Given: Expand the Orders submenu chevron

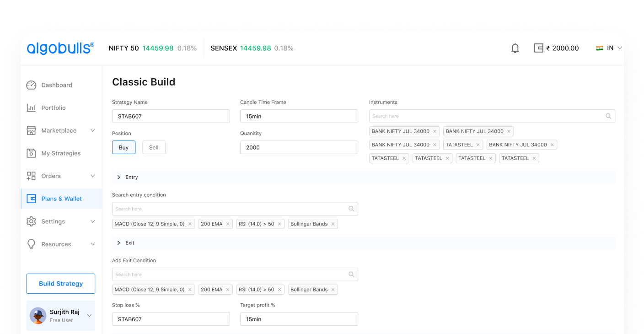Looking at the screenshot, I should point(92,176).
